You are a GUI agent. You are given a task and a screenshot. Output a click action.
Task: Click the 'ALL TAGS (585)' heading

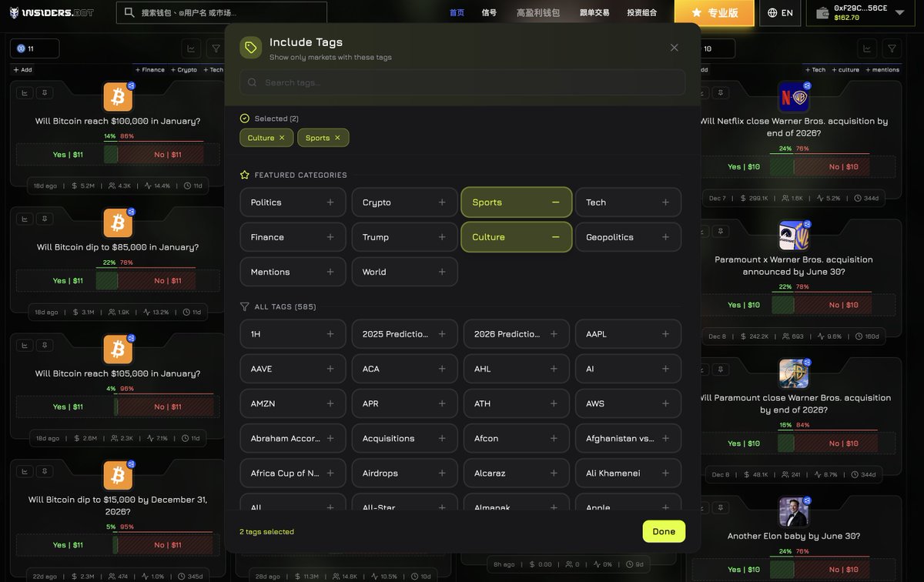coord(285,306)
